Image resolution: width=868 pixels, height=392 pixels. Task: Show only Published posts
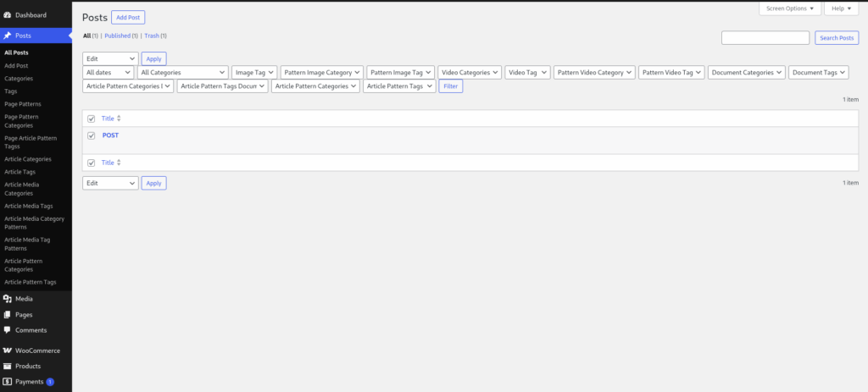click(x=117, y=36)
